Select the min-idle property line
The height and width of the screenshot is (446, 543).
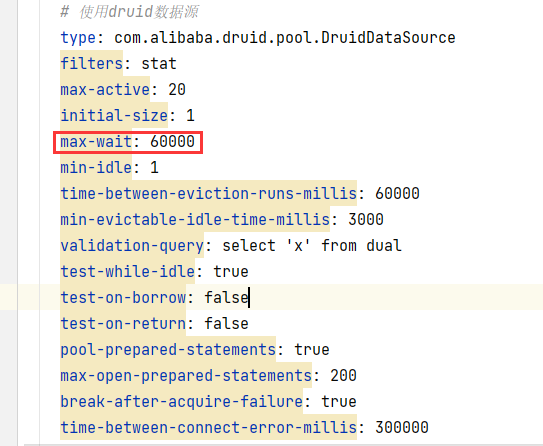(109, 168)
